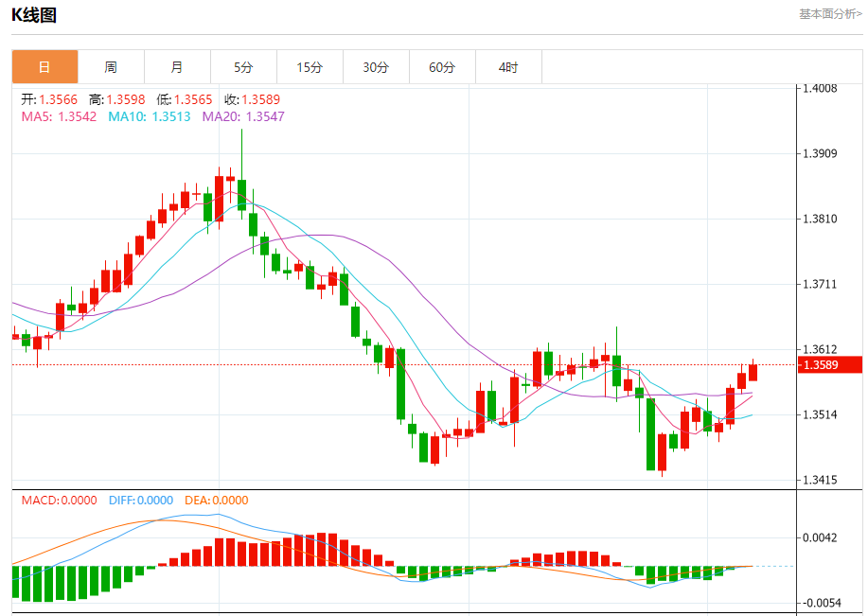Choose the 30分 timeframe tab
The image size is (868, 616).
pos(376,67)
